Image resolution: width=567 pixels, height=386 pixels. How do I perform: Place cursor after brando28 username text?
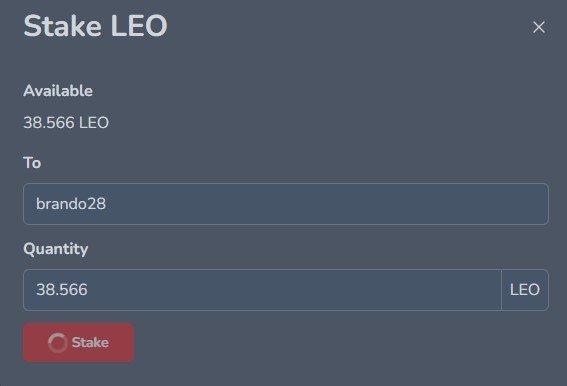[x=107, y=204]
